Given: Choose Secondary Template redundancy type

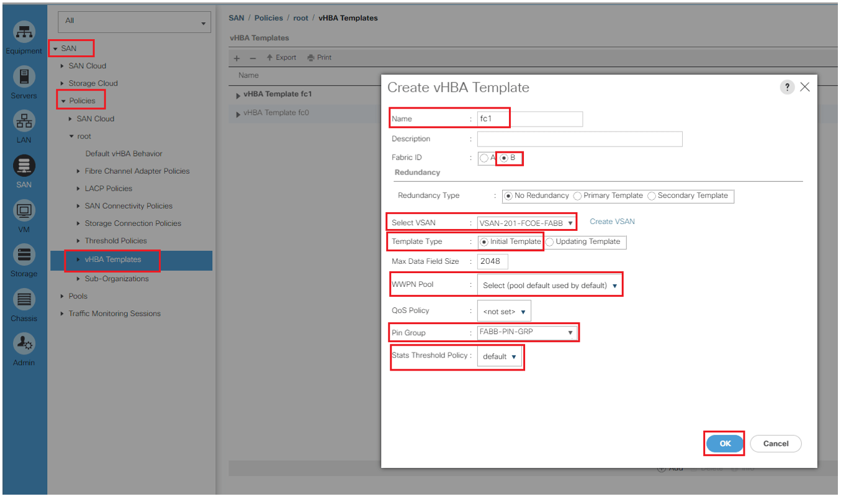Looking at the screenshot, I should click(652, 196).
